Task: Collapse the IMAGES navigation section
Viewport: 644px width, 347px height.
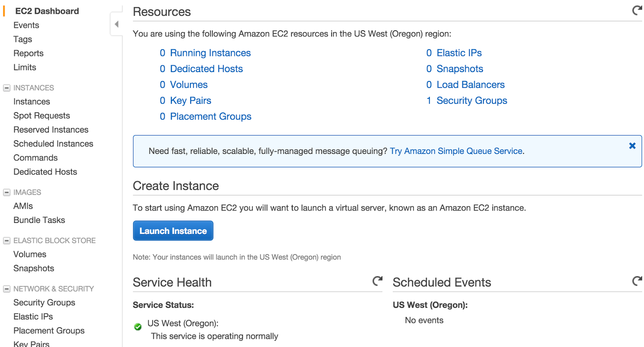Action: click(x=6, y=192)
